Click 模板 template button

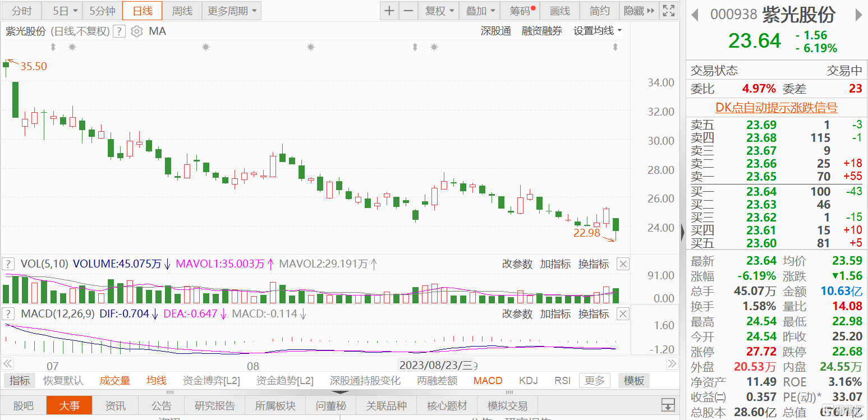[x=634, y=381]
